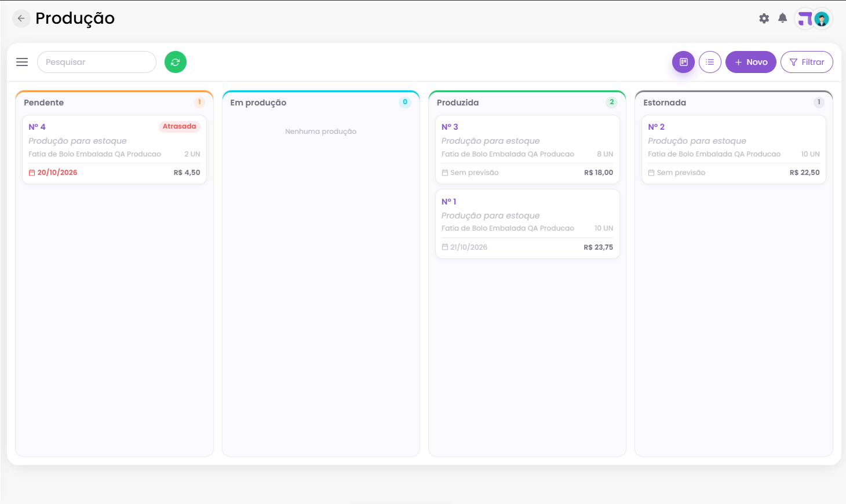
Task: Open production card Nº 3
Action: 527,149
